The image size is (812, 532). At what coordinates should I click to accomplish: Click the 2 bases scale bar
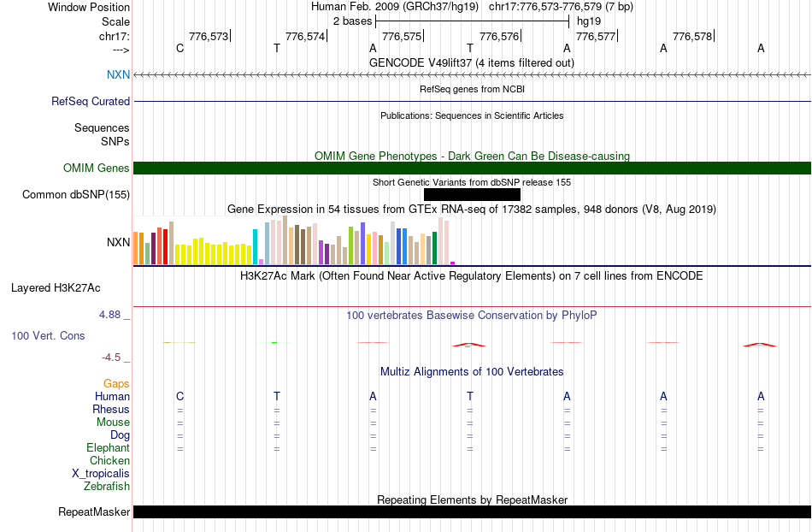[472, 21]
